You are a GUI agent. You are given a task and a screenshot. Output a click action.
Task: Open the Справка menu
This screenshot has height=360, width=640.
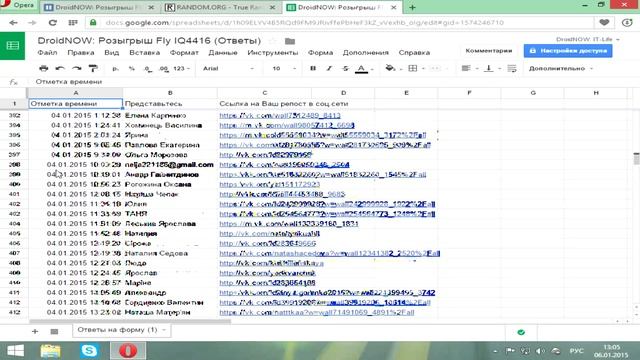tap(414, 53)
